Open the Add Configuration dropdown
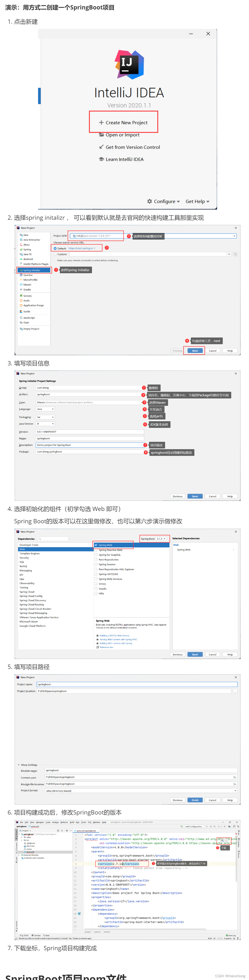The image size is (249, 980). tap(194, 827)
